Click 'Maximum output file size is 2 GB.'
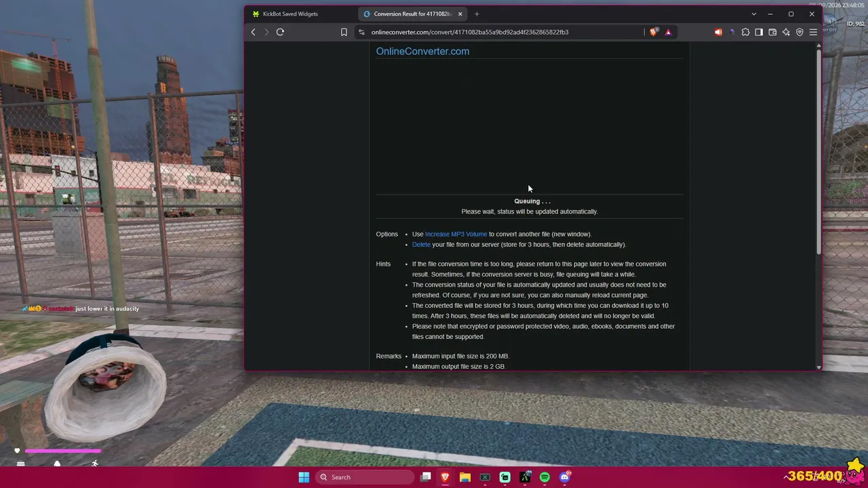This screenshot has width=868, height=488. pos(459,367)
